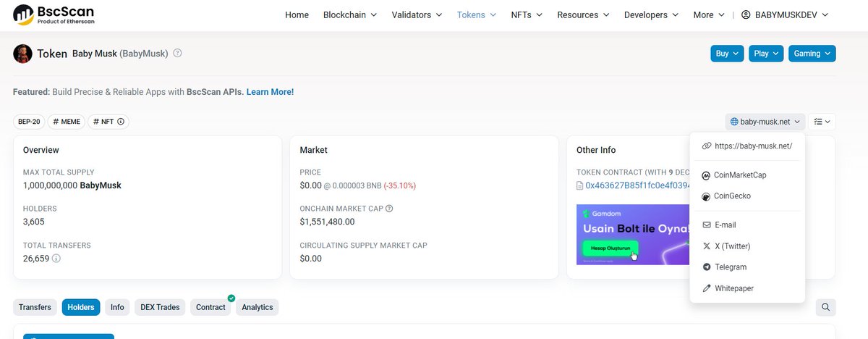Switch to DEX Trades tab
Image resolution: width=868 pixels, height=339 pixels.
coord(159,307)
